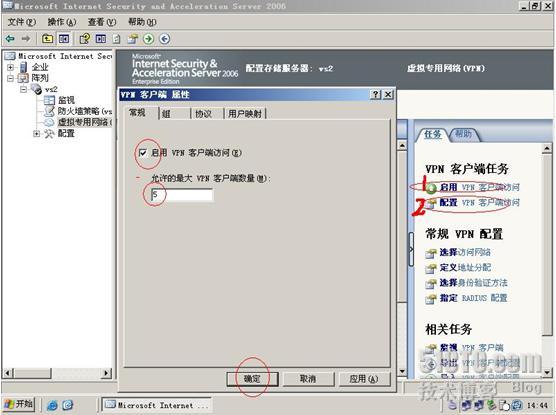Screen dimensions: 556x415
Task: Click the green icon beside 启用 VPN 客户端访问
Action: point(431,188)
